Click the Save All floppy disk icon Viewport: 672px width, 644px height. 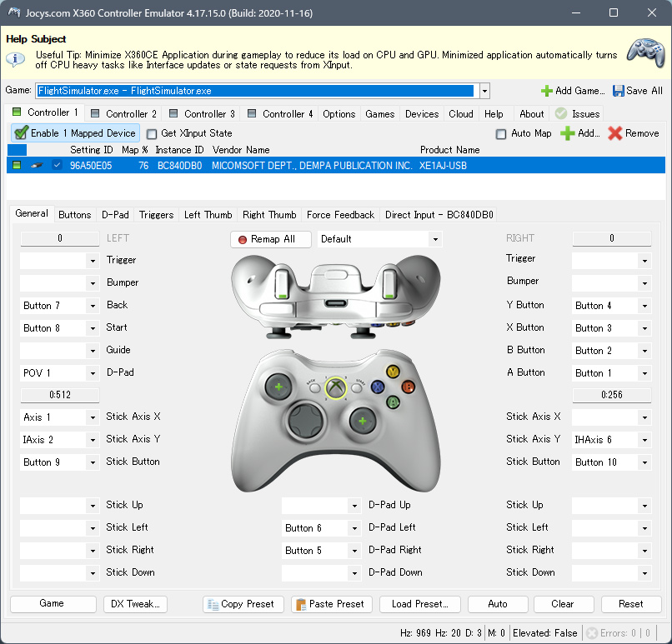coord(618,91)
